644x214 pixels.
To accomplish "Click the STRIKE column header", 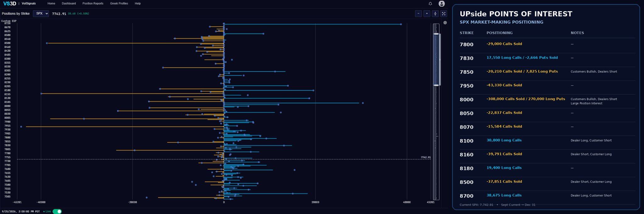I will pyautogui.click(x=467, y=33).
